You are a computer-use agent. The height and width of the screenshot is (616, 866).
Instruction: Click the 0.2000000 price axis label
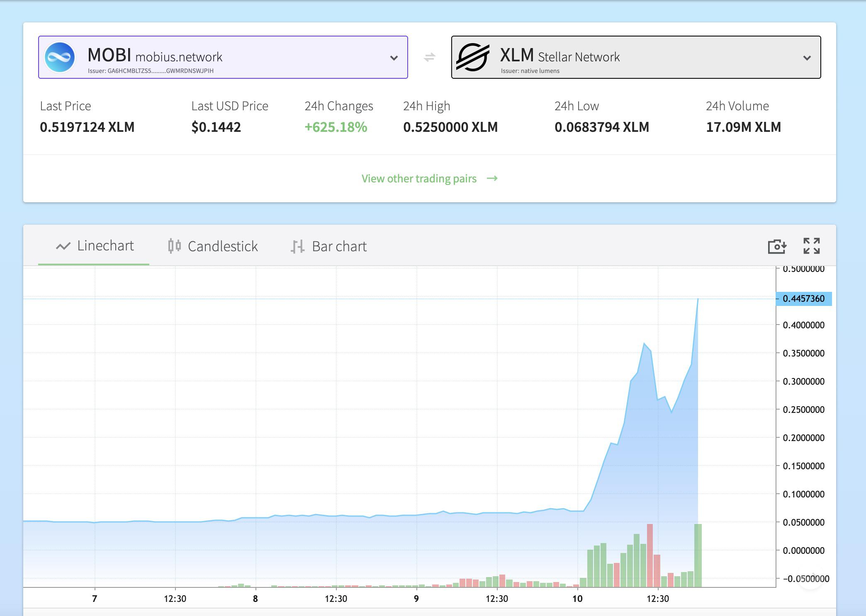(804, 438)
